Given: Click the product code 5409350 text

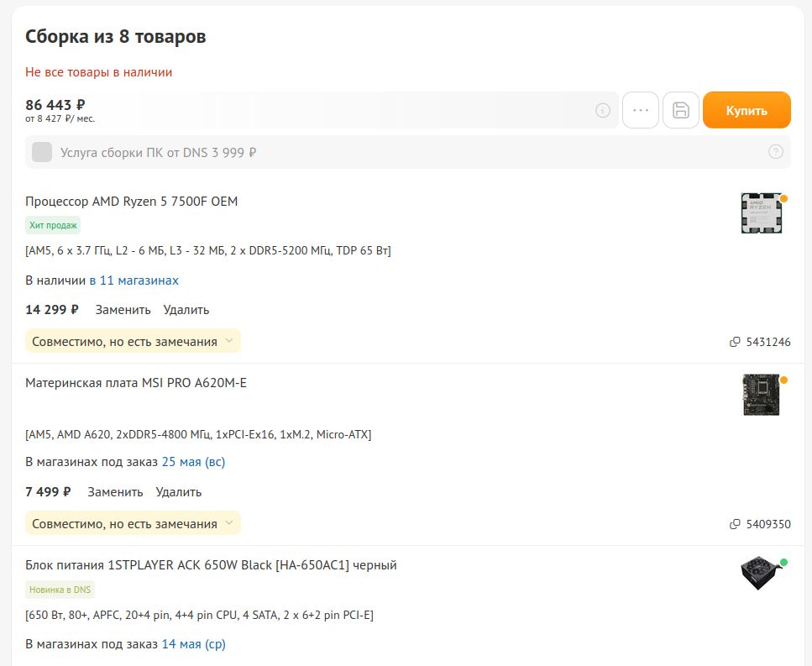Looking at the screenshot, I should pyautogui.click(x=768, y=524).
